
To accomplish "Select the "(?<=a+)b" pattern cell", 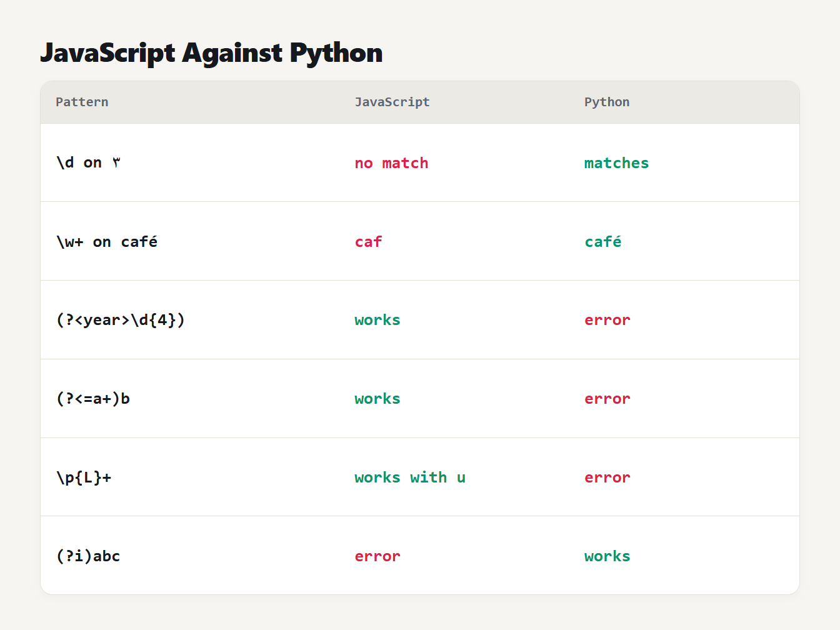I will 93,399.
